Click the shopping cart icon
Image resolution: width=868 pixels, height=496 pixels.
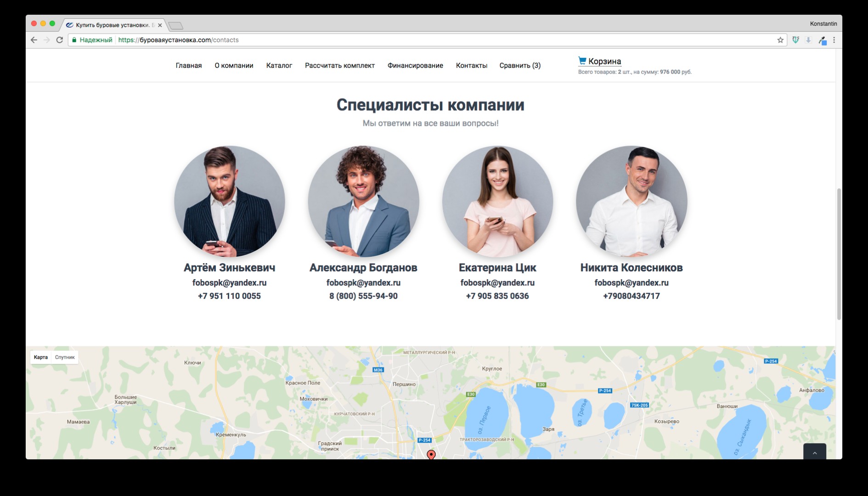[582, 61]
